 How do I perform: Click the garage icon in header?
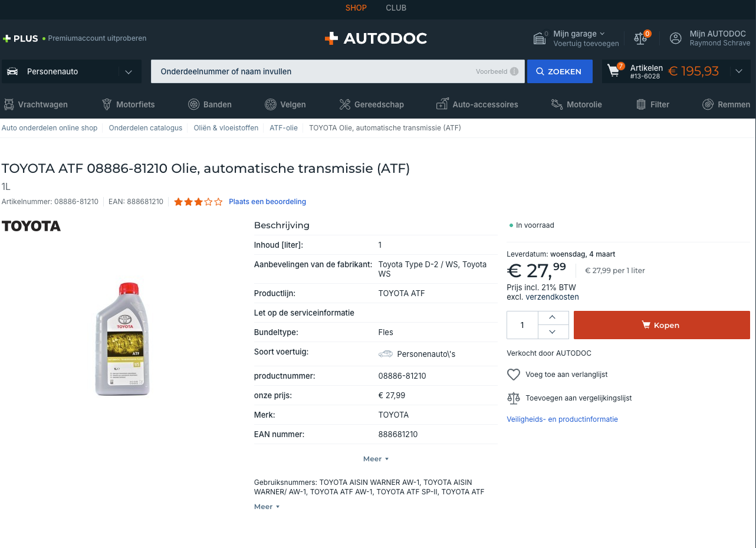coord(540,38)
